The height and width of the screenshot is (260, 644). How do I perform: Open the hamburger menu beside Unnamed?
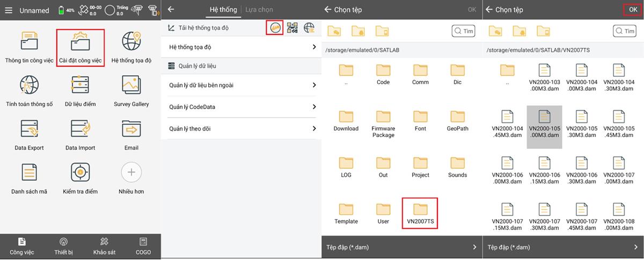point(9,10)
